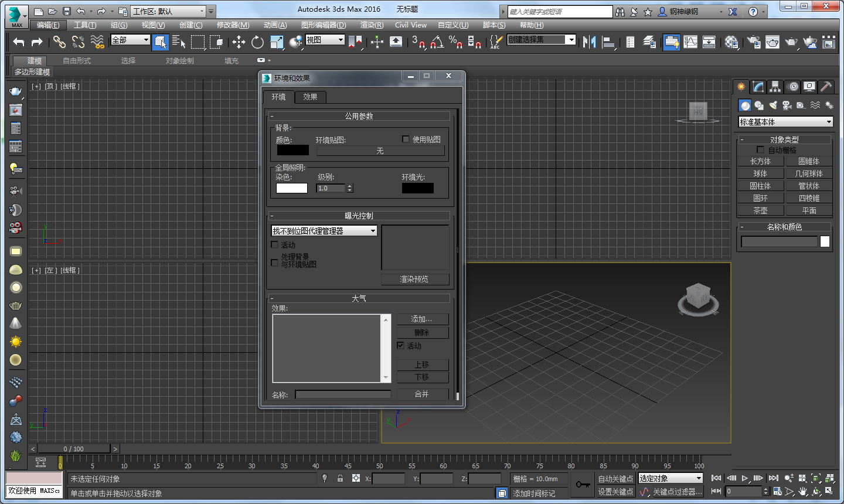The height and width of the screenshot is (504, 844).
Task: Click Go to Start playback button
Action: point(716,478)
